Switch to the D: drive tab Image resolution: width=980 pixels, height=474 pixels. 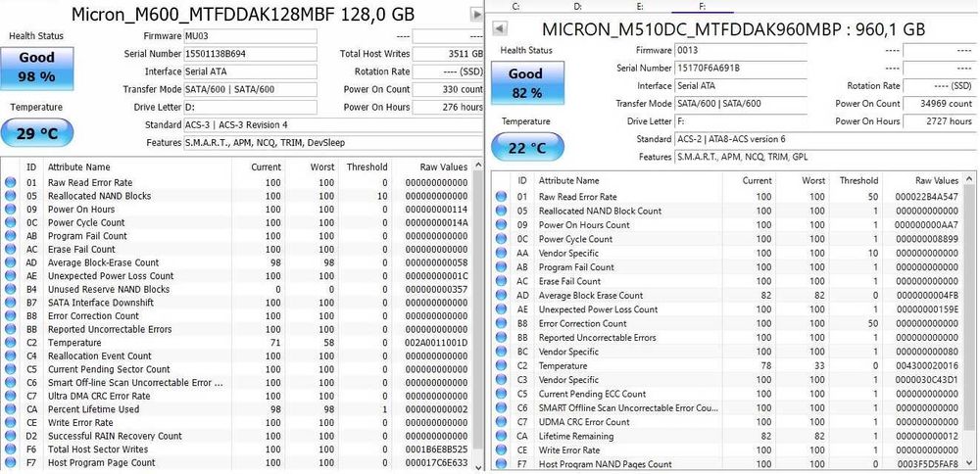point(578,6)
